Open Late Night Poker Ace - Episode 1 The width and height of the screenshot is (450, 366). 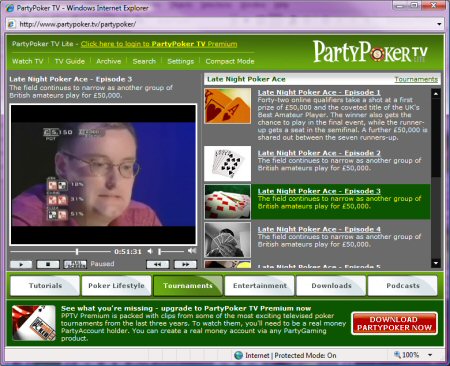click(x=319, y=92)
